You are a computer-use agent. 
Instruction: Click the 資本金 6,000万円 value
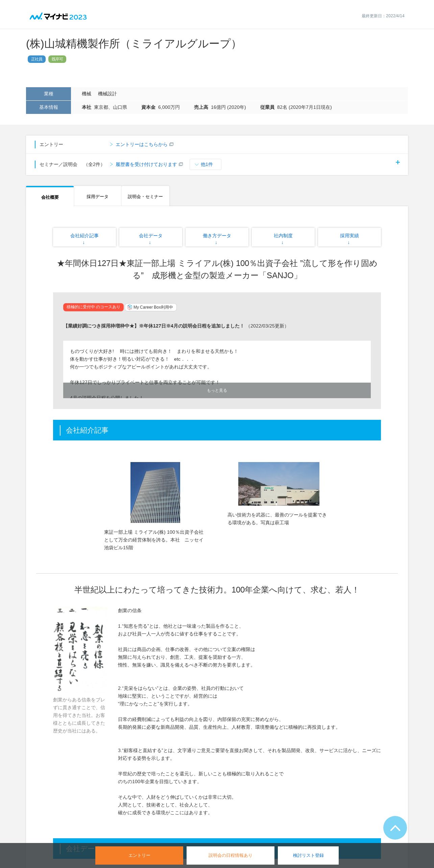tap(161, 107)
